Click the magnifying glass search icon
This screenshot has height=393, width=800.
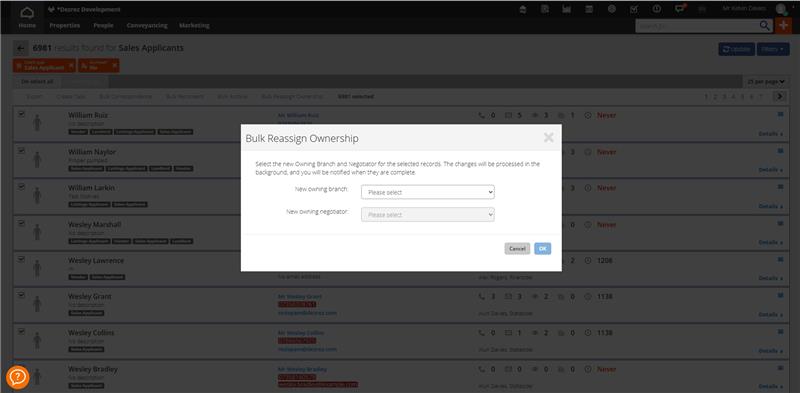coord(764,26)
